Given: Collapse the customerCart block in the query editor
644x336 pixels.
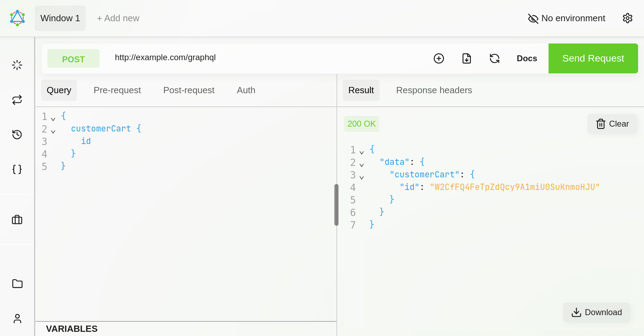Looking at the screenshot, I should click(x=53, y=132).
